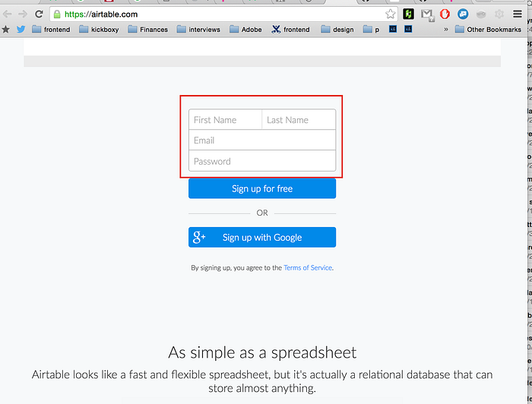
Task: Open the Finances bookmark folder
Action: point(147,30)
